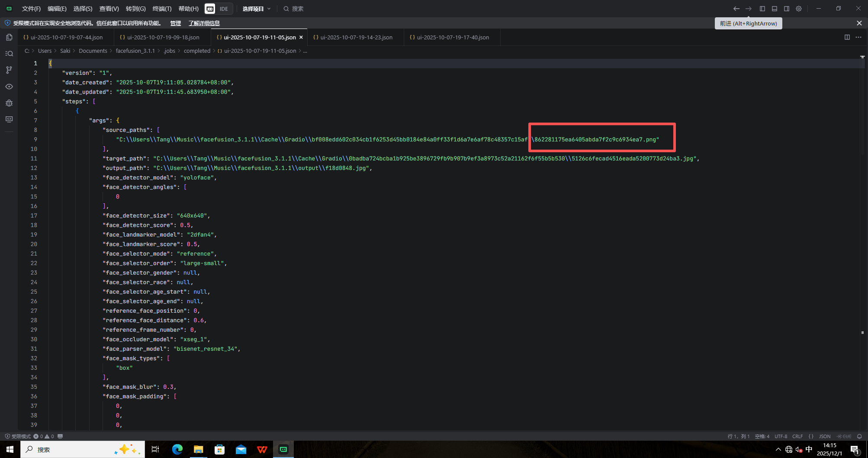The height and width of the screenshot is (458, 868).
Task: Open the Saki breadcrumb folder
Action: (x=65, y=51)
